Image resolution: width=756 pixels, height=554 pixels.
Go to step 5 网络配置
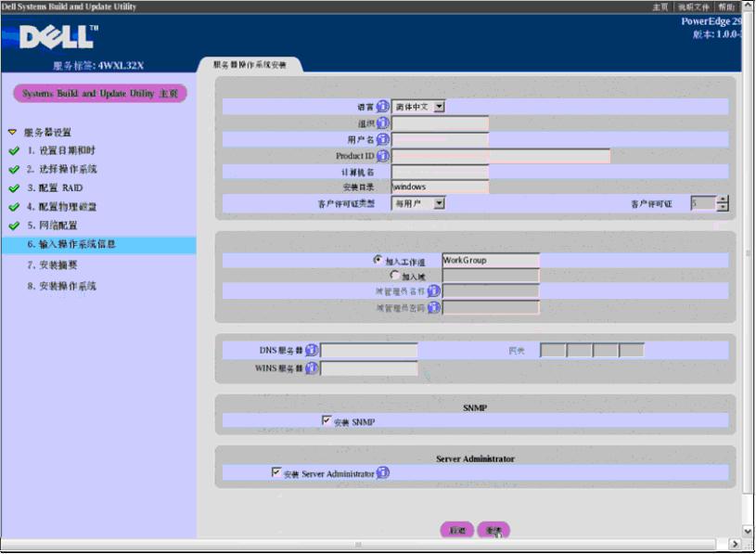coord(52,225)
